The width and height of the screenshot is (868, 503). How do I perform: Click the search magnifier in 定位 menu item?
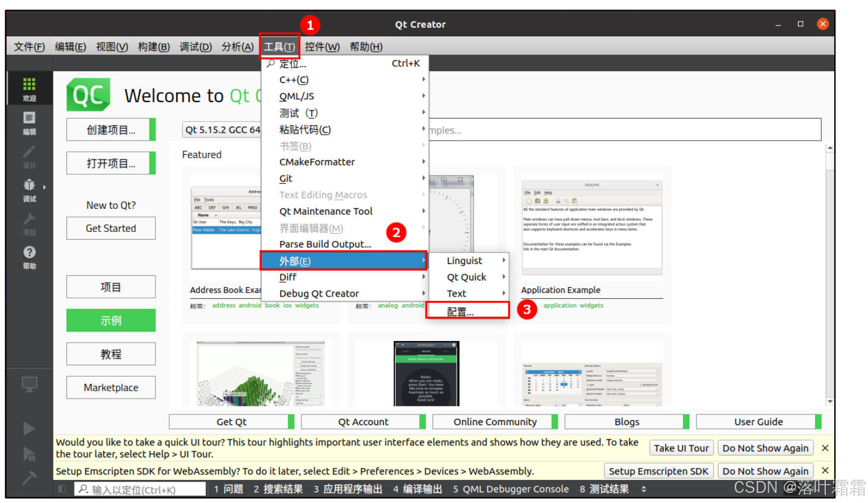(x=271, y=63)
